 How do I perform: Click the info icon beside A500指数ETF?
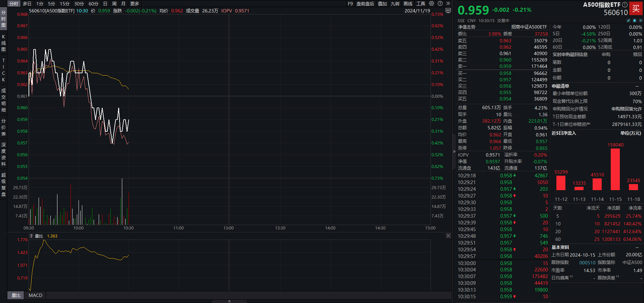click(625, 5)
